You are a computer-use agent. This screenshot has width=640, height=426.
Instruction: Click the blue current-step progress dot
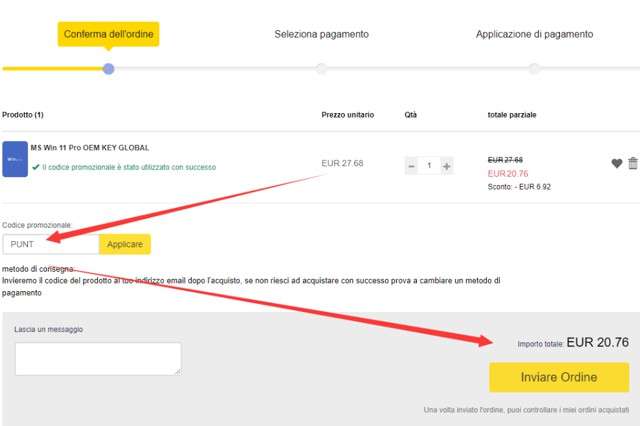109,68
